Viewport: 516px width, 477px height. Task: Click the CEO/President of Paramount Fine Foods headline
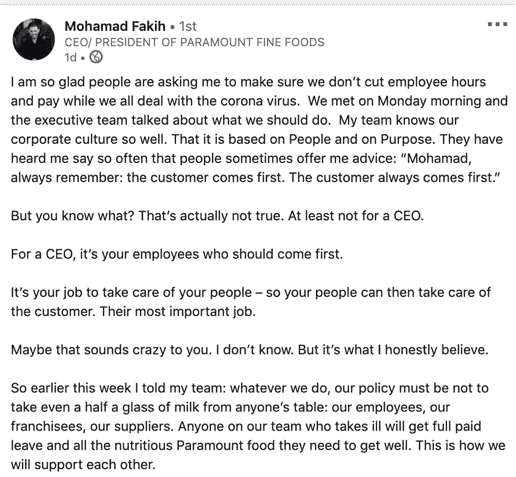(x=194, y=42)
